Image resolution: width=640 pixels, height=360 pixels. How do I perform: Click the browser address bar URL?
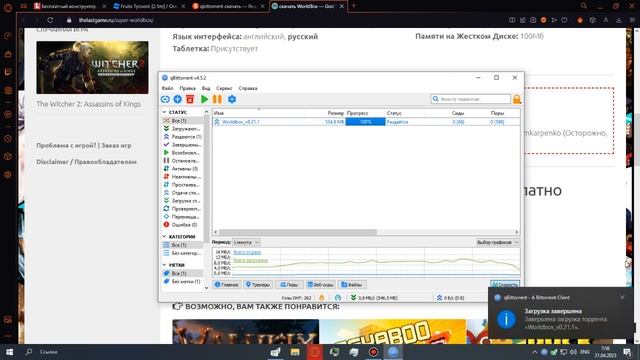pos(116,20)
